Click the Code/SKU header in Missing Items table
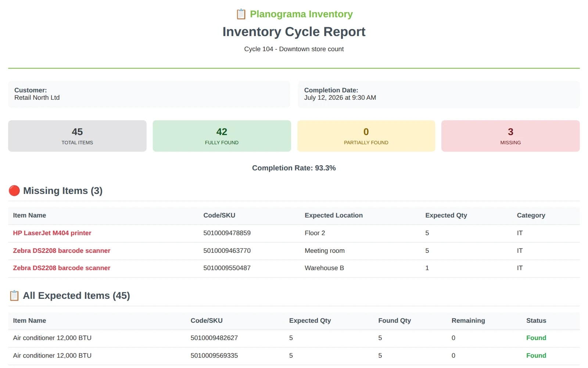 219,215
